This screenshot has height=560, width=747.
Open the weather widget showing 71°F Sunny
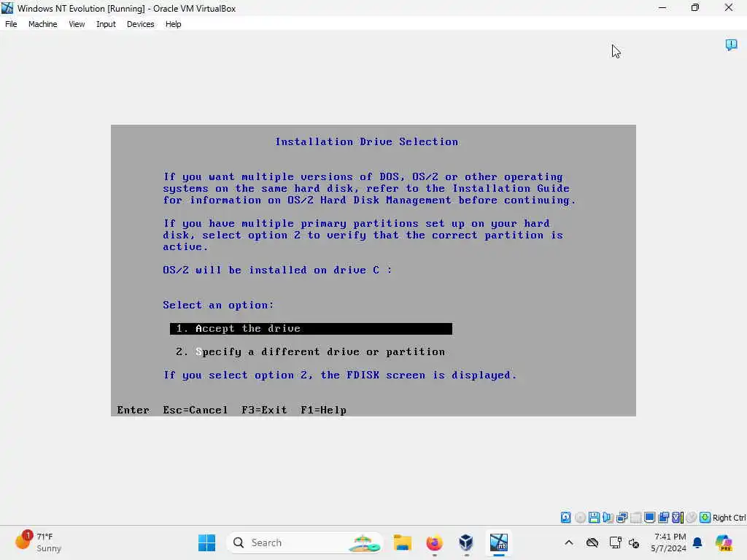coord(38,542)
